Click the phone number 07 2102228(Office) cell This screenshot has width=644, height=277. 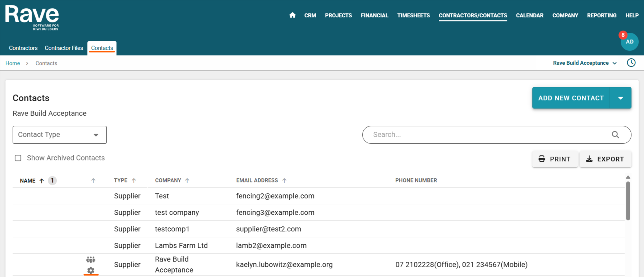[x=461, y=265]
